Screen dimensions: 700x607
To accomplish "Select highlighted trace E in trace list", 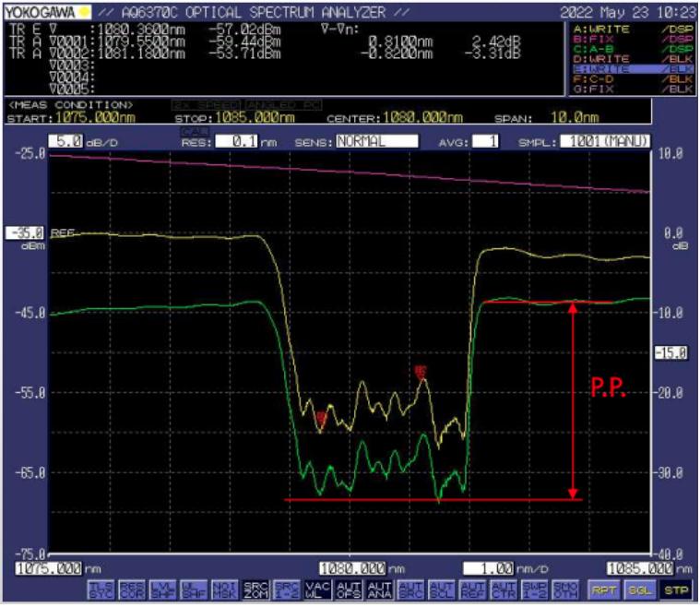I will point(633,69).
